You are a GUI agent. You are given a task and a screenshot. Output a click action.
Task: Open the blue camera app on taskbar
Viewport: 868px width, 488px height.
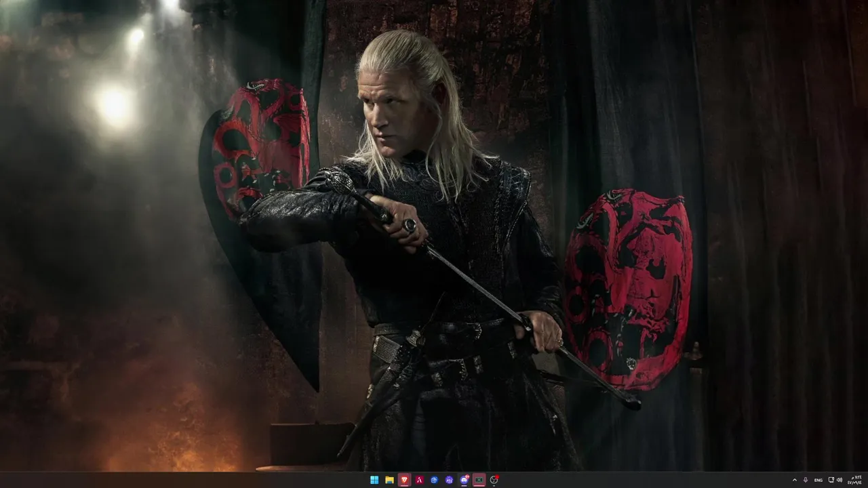434,480
